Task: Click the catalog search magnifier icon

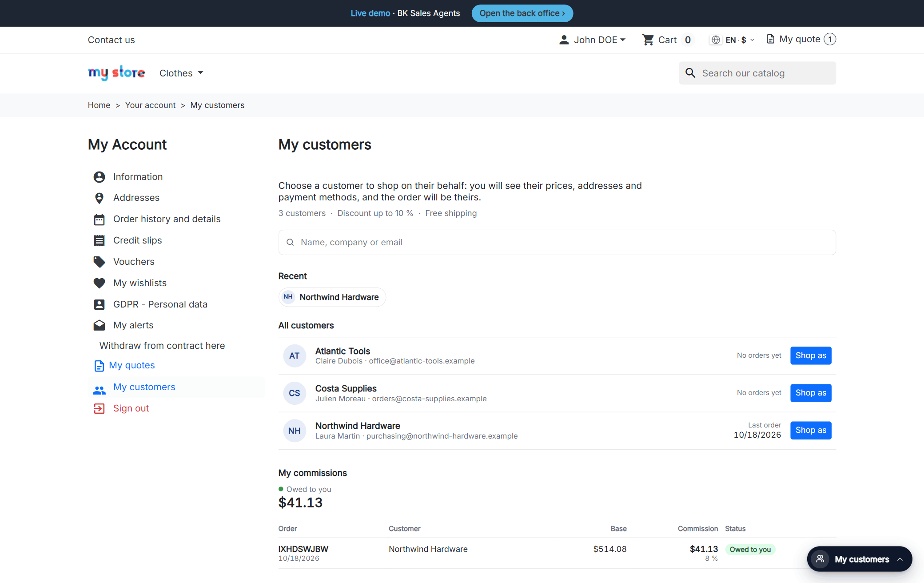Action: pyautogui.click(x=690, y=73)
